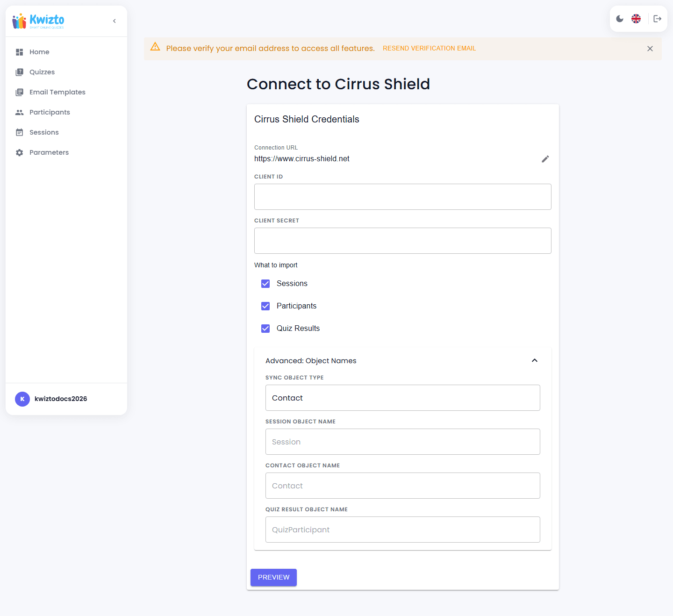
Task: Click the Participants people icon
Action: pos(19,112)
